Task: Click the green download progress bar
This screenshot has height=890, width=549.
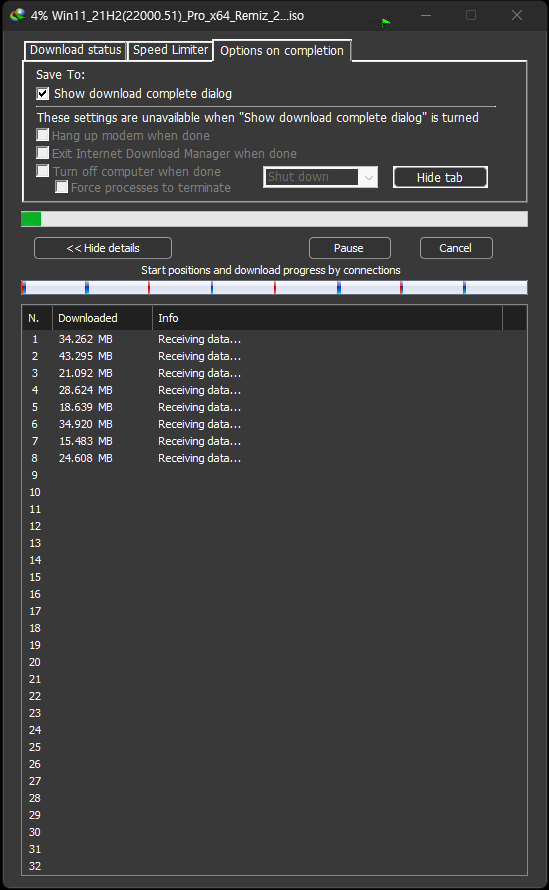Action: 274,219
